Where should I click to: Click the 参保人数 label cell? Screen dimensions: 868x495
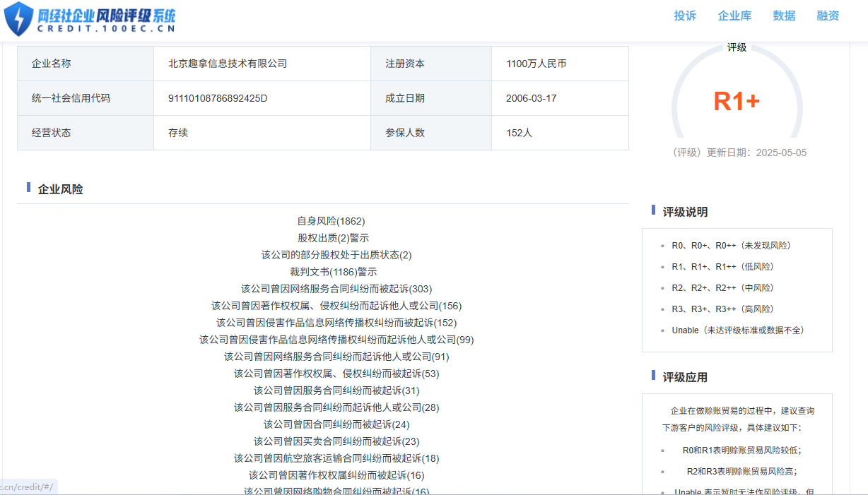[x=431, y=133]
